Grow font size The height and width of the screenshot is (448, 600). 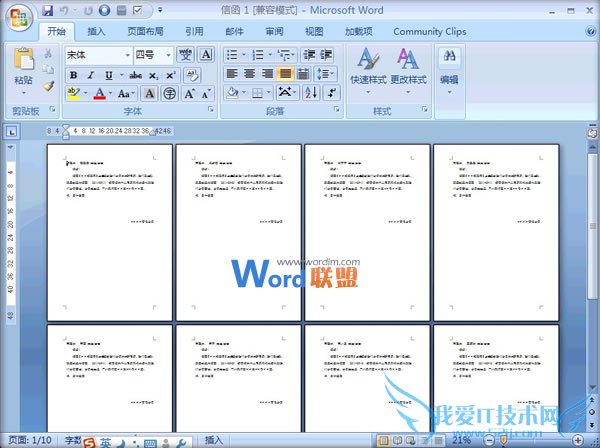pyautogui.click(x=189, y=93)
